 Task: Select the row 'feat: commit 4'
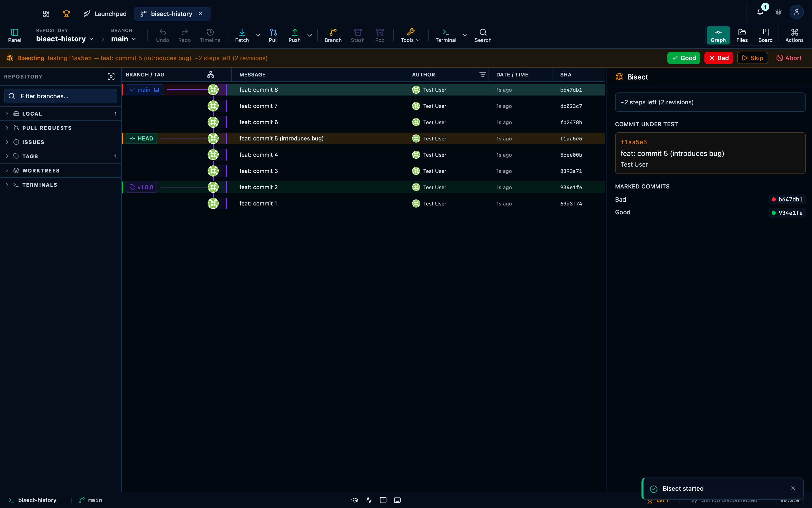363,155
